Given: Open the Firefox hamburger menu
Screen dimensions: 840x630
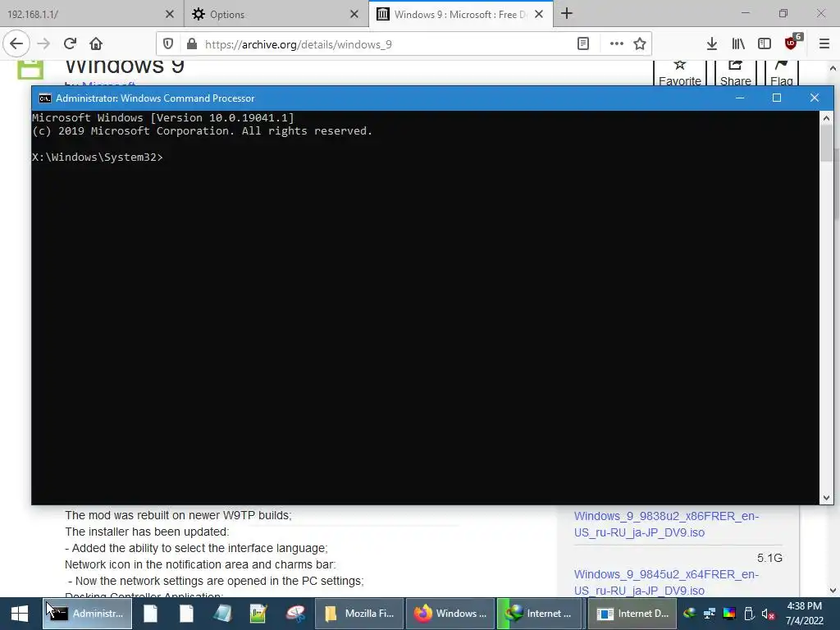Looking at the screenshot, I should click(x=824, y=44).
